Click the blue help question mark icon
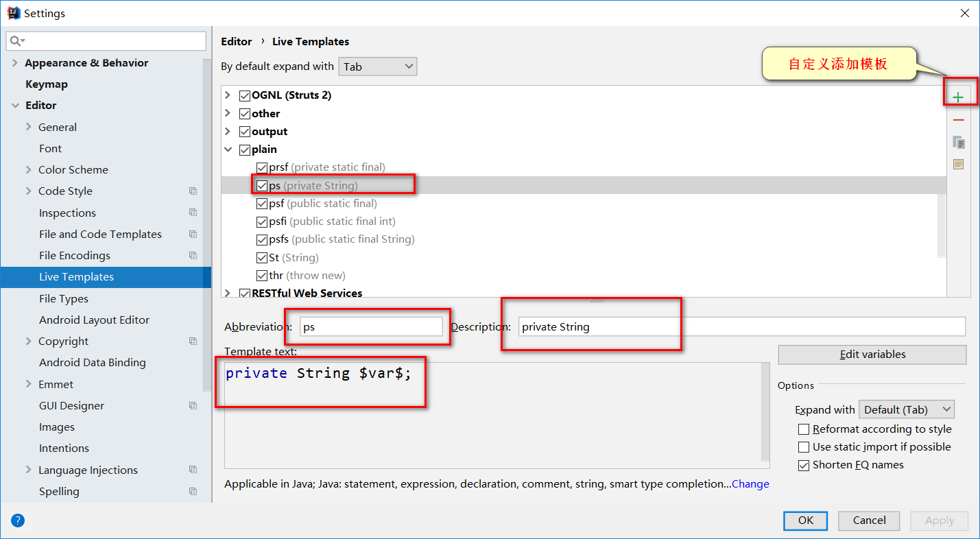Image resolution: width=980 pixels, height=539 pixels. (18, 520)
